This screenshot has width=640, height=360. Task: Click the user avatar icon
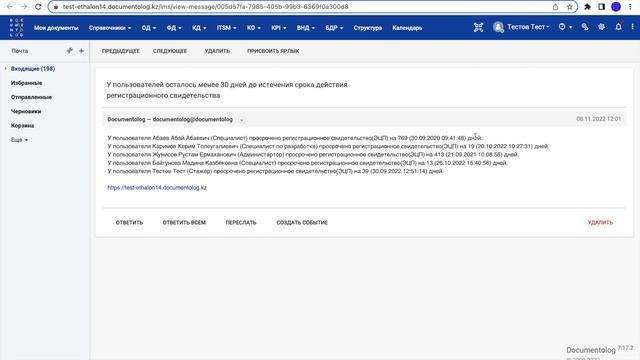pyautogui.click(x=498, y=27)
